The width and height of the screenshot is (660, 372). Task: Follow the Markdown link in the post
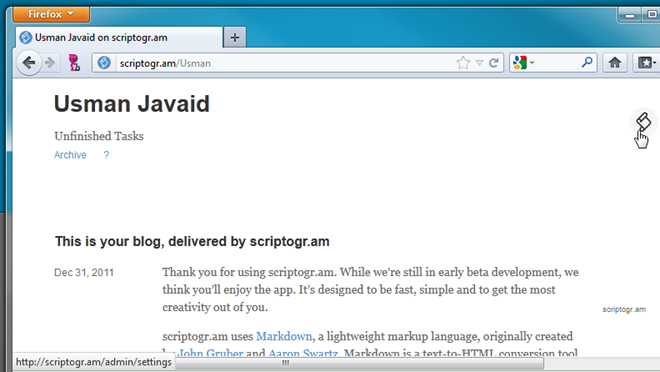[x=284, y=336]
